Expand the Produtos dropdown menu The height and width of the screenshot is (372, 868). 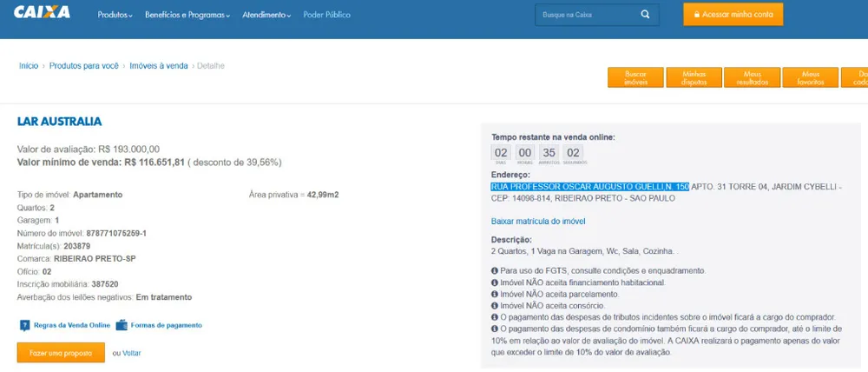pyautogui.click(x=115, y=15)
